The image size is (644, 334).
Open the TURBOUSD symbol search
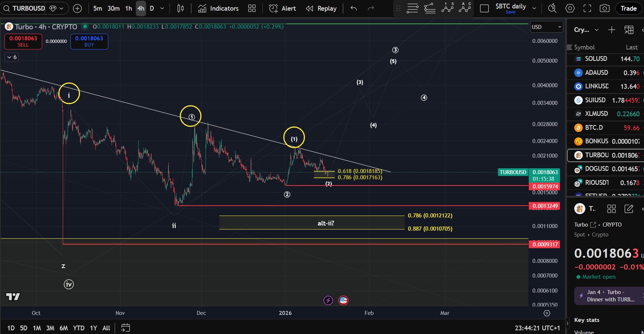[24, 8]
